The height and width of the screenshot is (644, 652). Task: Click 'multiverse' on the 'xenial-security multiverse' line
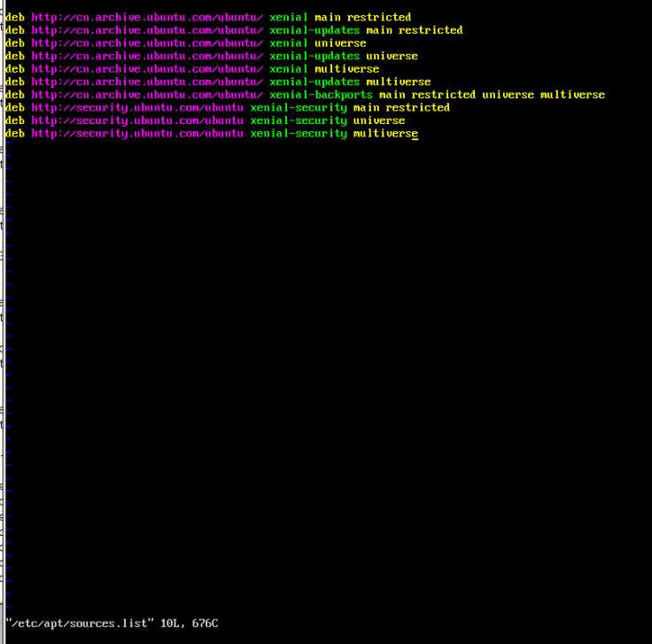coord(385,134)
